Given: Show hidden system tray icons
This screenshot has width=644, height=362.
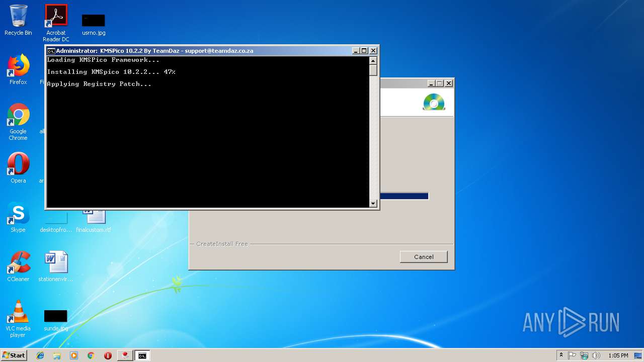Looking at the screenshot, I should click(x=561, y=355).
